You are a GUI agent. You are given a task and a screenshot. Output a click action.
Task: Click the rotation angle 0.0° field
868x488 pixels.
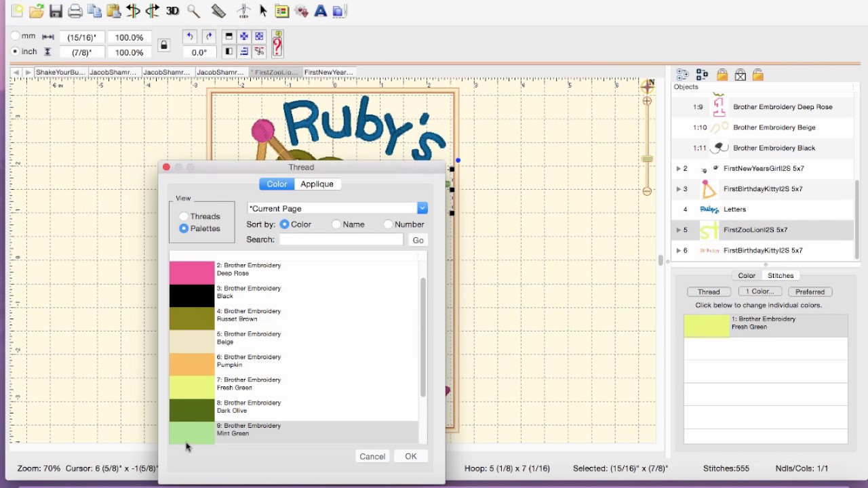coord(199,52)
